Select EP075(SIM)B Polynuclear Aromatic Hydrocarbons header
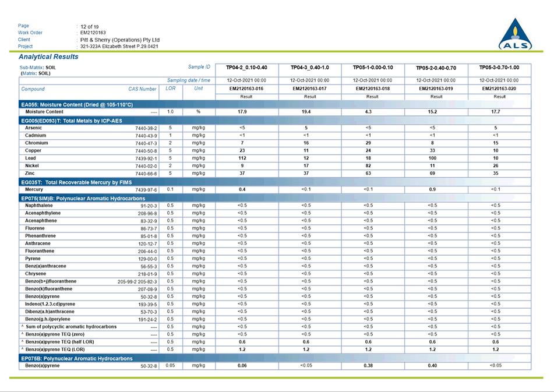Viewport: 554px width, 392px height. (x=274, y=199)
